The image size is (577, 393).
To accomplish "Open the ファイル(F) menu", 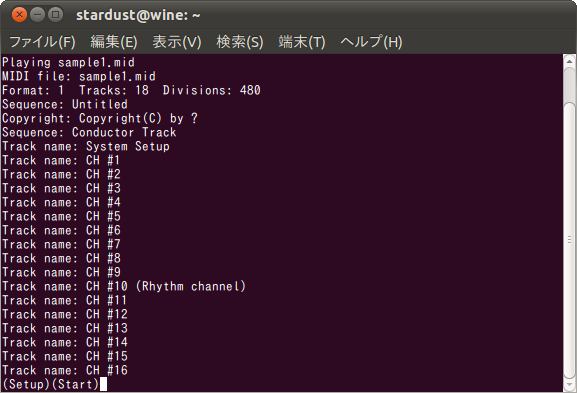I will [42, 42].
